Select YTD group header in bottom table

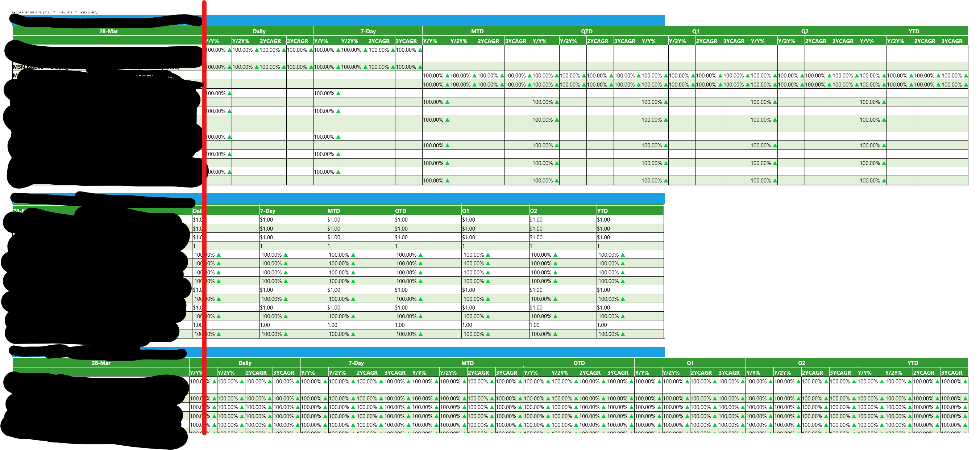[x=912, y=363]
